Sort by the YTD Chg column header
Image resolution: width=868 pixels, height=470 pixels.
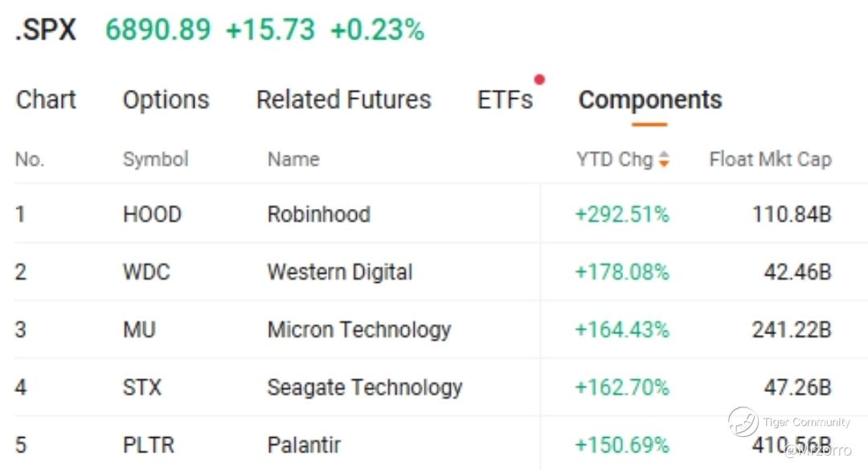click(x=615, y=160)
